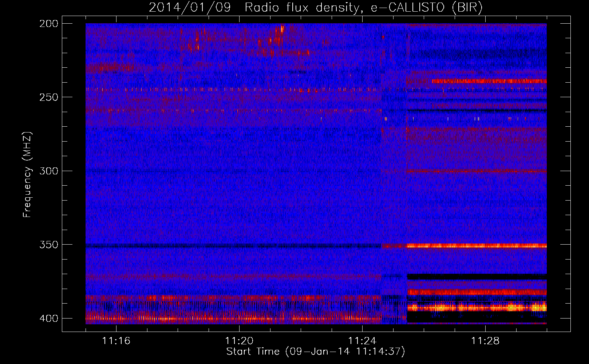Image resolution: width=589 pixels, height=364 pixels.
Task: Click the 200 frequency tick label
Action: pos(48,24)
